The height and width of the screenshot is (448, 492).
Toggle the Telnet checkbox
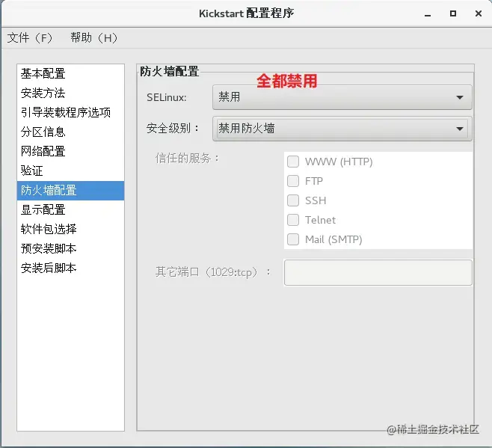pos(293,220)
